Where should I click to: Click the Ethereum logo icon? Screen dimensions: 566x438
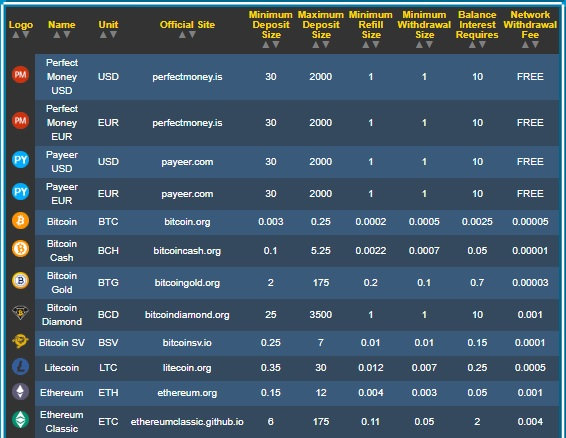point(20,391)
